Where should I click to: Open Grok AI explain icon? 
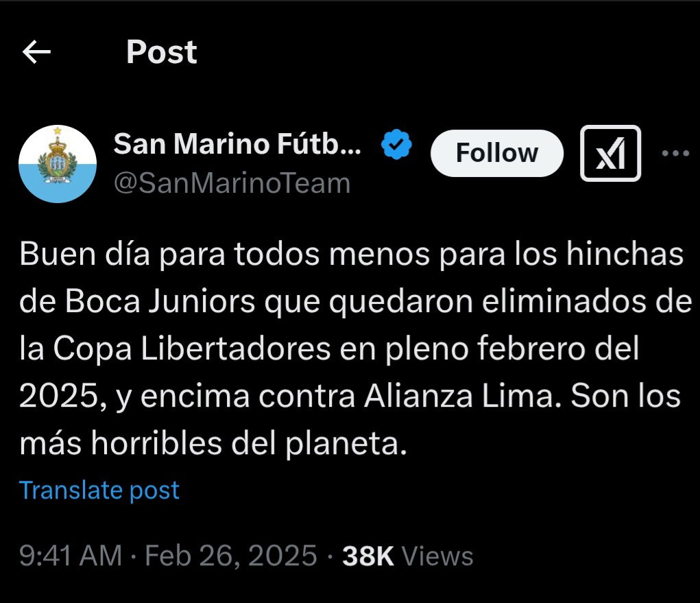click(x=610, y=153)
